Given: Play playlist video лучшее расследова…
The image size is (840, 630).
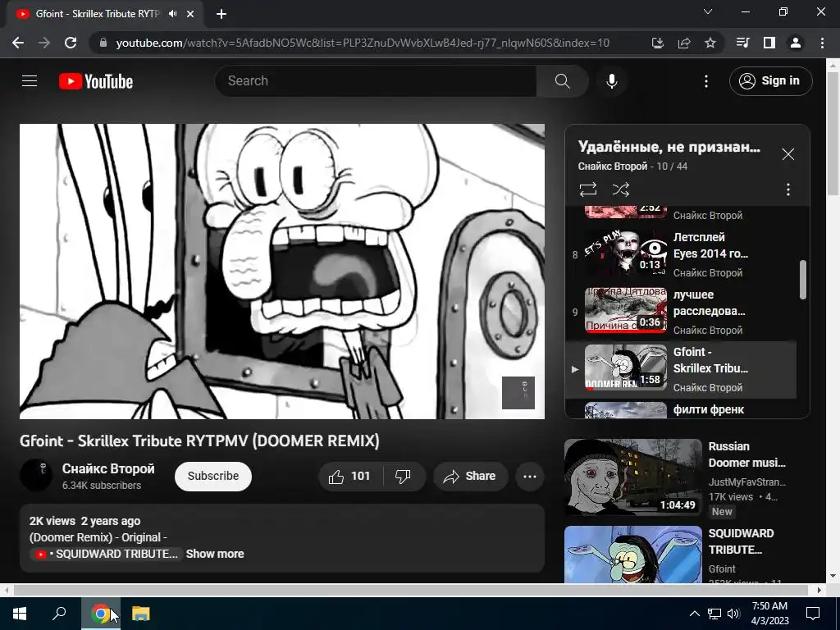Looking at the screenshot, I should pos(682,312).
